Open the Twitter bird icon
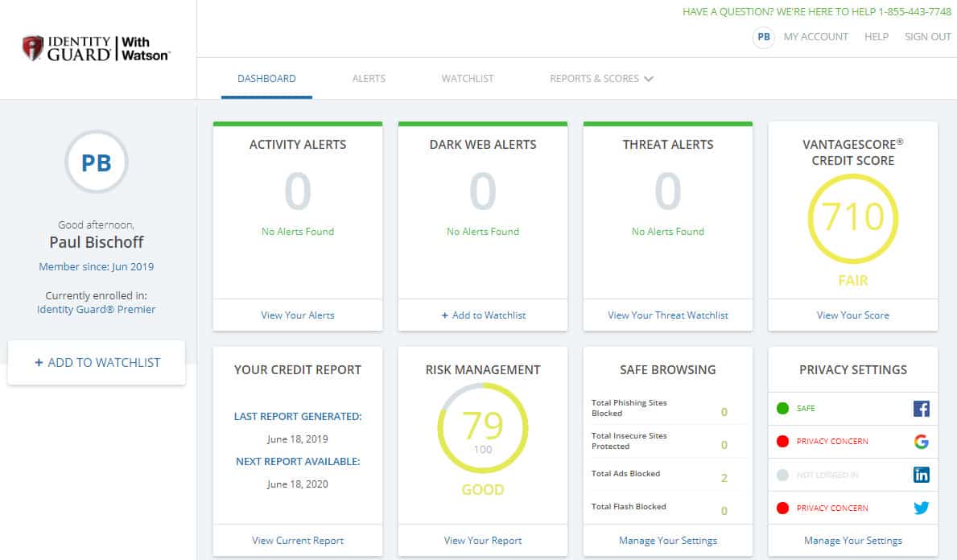957x560 pixels. [x=921, y=508]
